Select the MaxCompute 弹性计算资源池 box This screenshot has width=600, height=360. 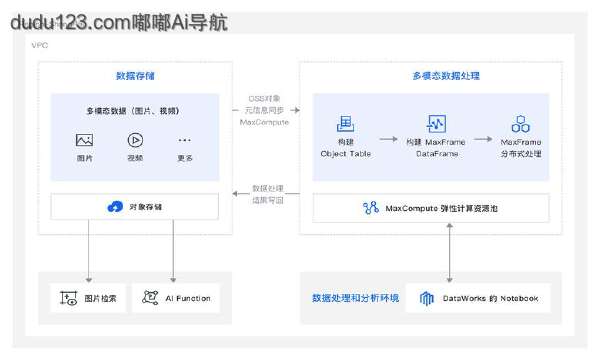coord(431,208)
